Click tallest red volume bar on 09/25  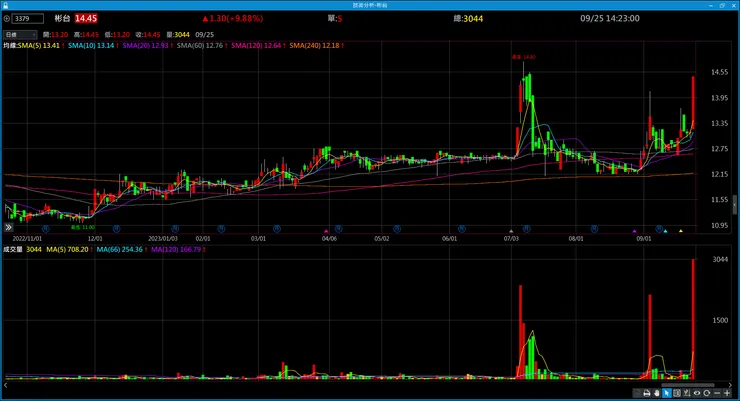point(693,319)
